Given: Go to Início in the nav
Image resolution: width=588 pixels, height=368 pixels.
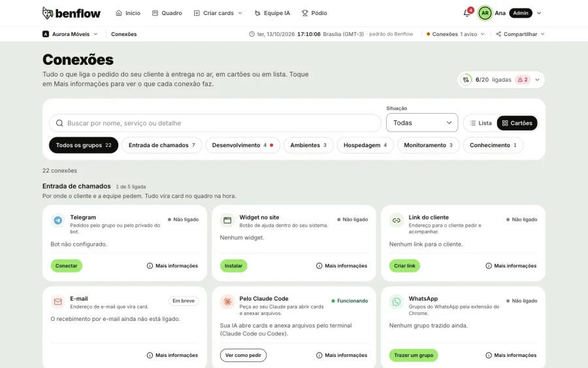Looking at the screenshot, I should [128, 13].
